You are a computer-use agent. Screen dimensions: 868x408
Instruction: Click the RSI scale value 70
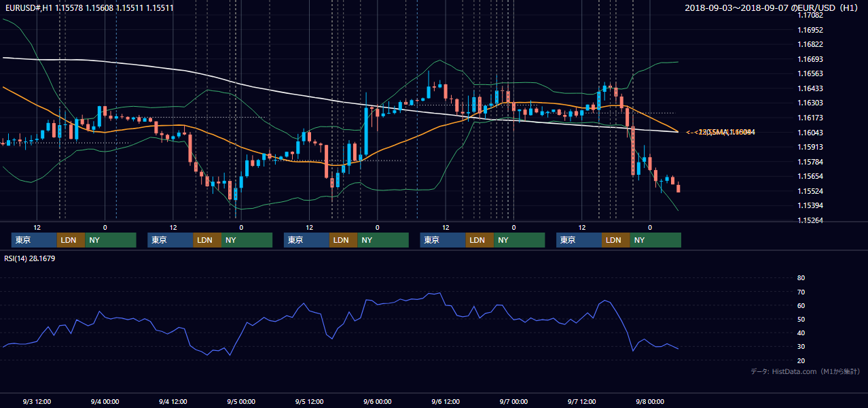(x=801, y=292)
